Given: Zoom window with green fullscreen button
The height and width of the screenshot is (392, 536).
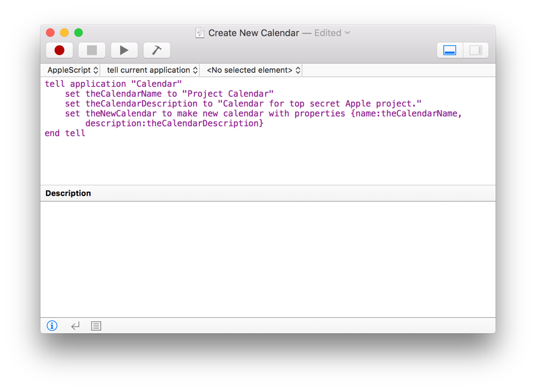Looking at the screenshot, I should pyautogui.click(x=78, y=33).
